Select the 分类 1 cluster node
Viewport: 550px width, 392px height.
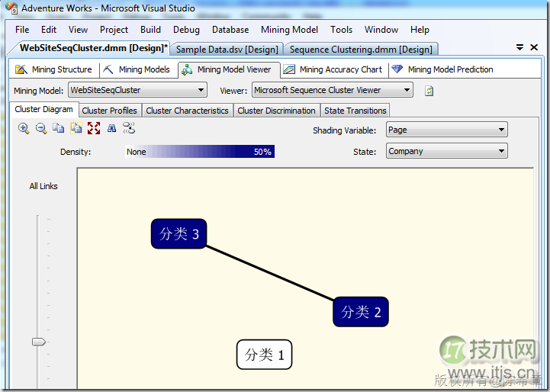coord(264,355)
